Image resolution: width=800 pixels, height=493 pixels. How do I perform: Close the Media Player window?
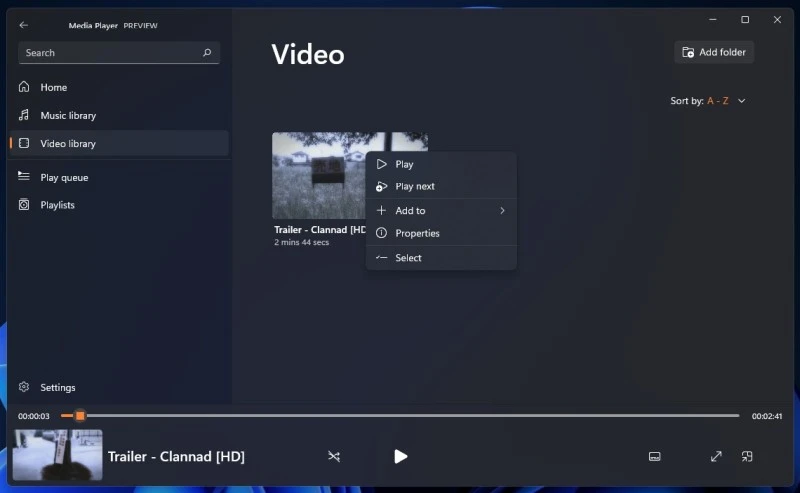pyautogui.click(x=777, y=19)
